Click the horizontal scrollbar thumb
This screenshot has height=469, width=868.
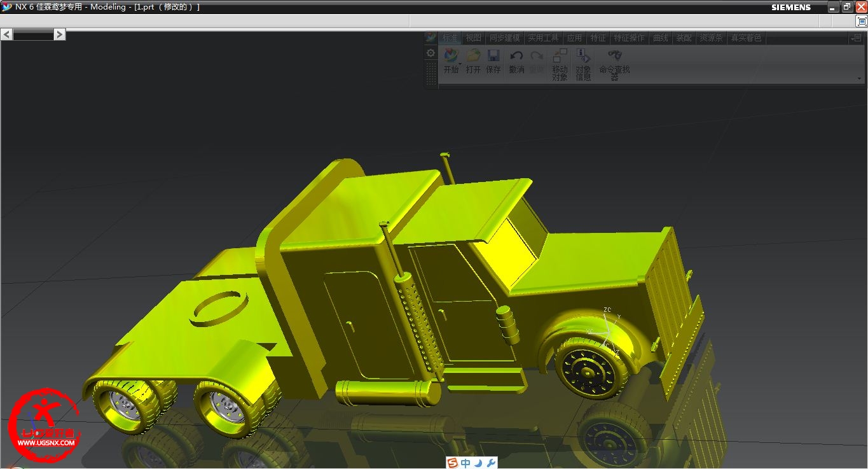pyautogui.click(x=33, y=34)
